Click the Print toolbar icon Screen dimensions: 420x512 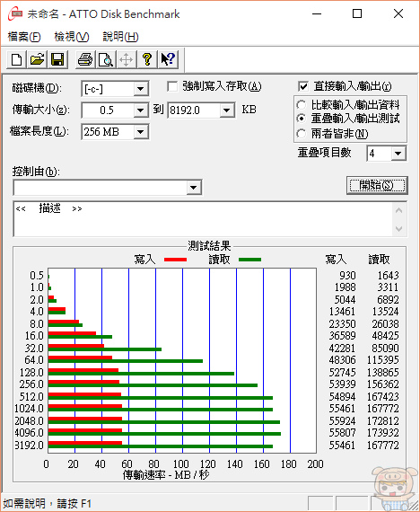click(x=85, y=60)
